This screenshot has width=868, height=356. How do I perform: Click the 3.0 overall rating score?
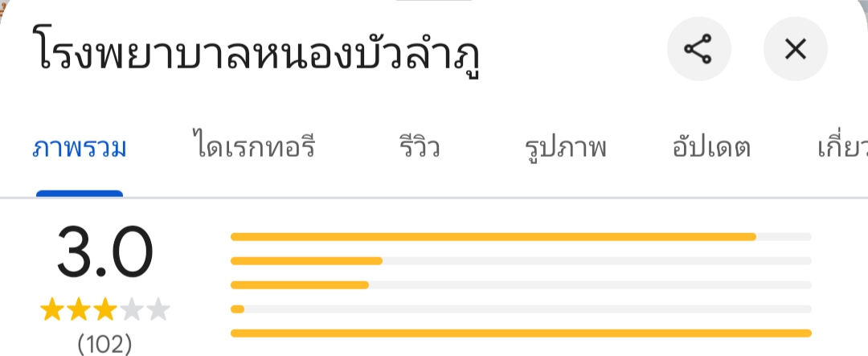click(x=104, y=253)
